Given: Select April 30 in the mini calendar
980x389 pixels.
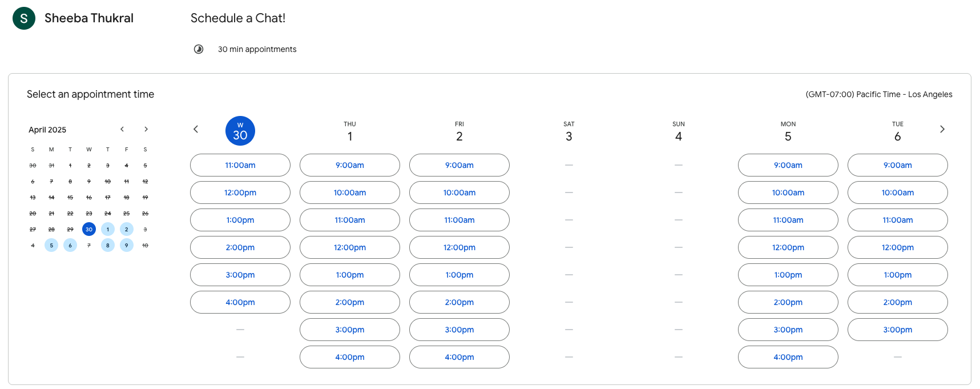Looking at the screenshot, I should [x=89, y=230].
